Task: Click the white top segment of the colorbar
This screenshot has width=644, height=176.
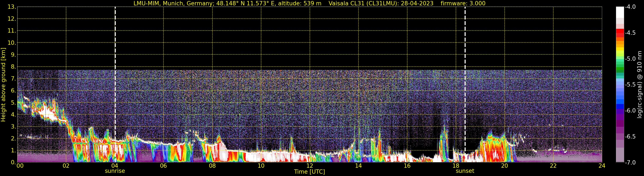Action: pos(620,12)
